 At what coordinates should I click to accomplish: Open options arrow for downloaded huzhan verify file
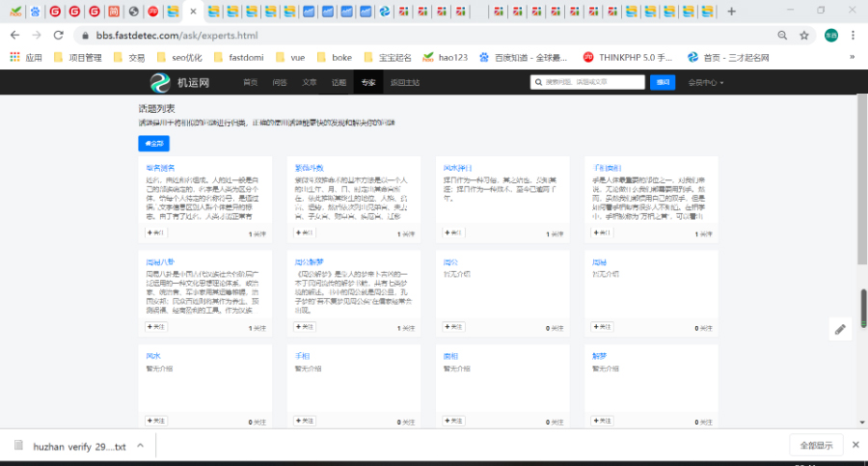pyautogui.click(x=141, y=446)
